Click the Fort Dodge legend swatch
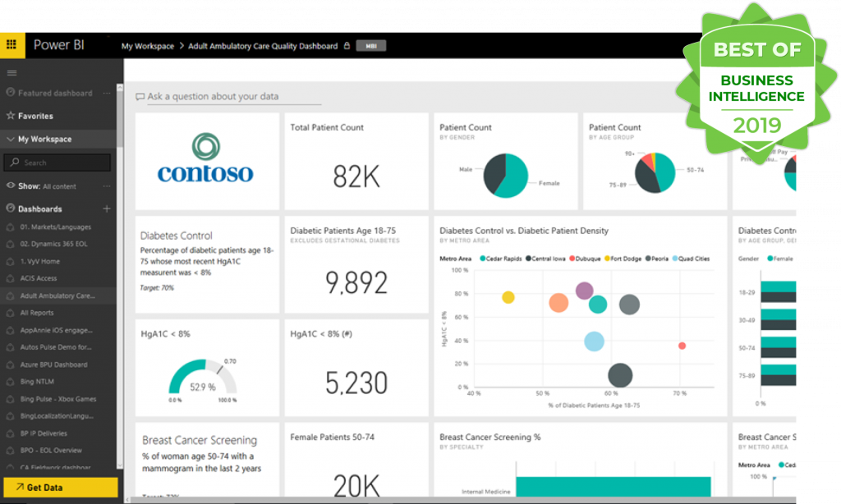This screenshot has height=504, width=841. pos(607,259)
